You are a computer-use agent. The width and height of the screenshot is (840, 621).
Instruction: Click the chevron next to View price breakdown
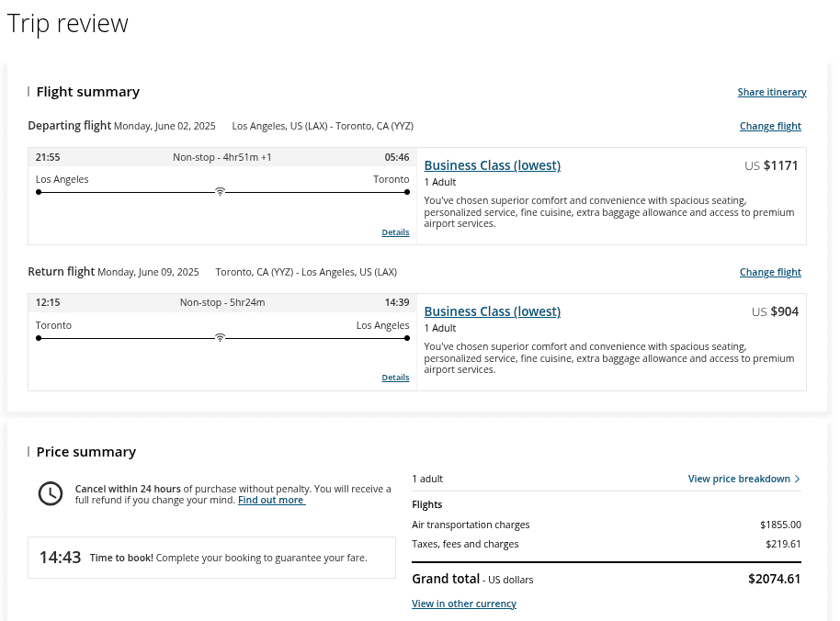pyautogui.click(x=798, y=479)
